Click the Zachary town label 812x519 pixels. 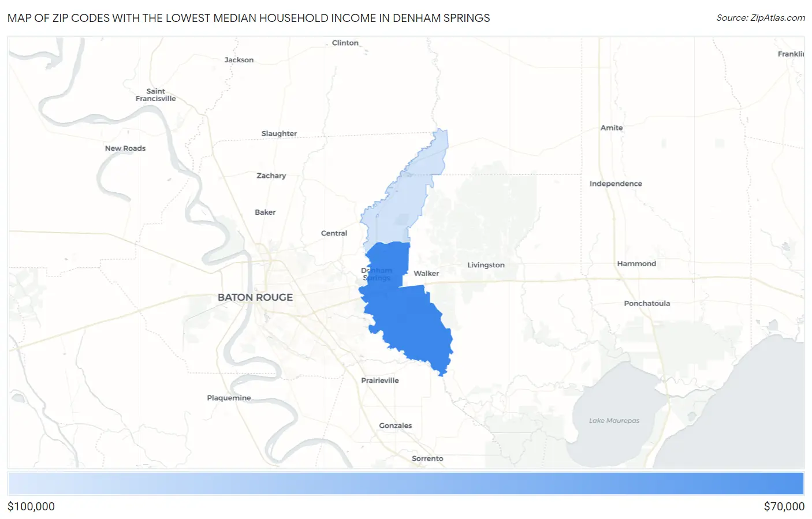tap(271, 176)
